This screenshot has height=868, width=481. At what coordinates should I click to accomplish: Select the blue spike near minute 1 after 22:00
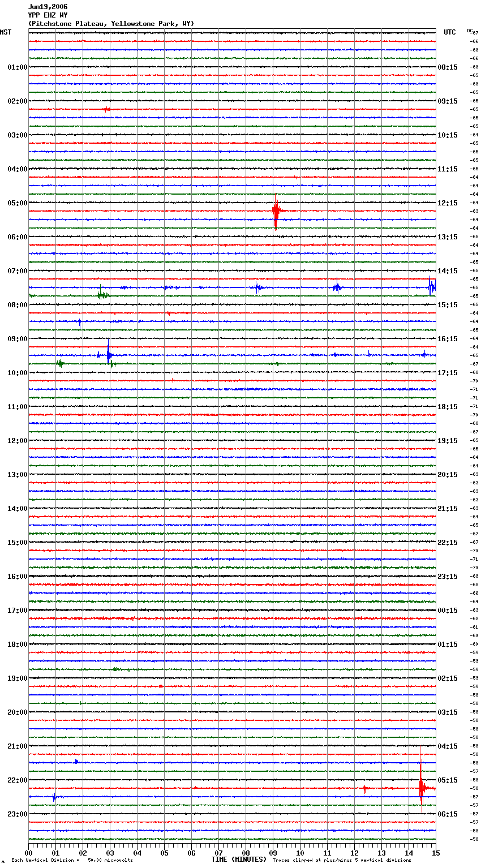(x=54, y=797)
